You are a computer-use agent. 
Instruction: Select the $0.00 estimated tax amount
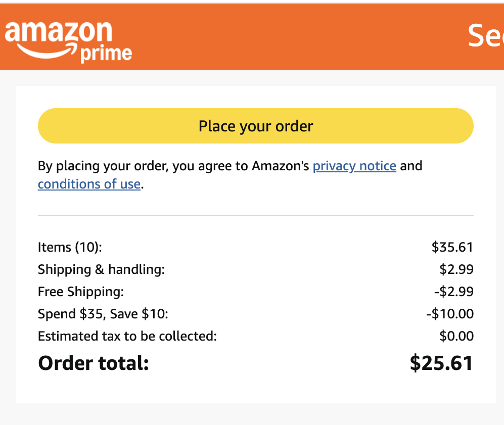point(456,336)
